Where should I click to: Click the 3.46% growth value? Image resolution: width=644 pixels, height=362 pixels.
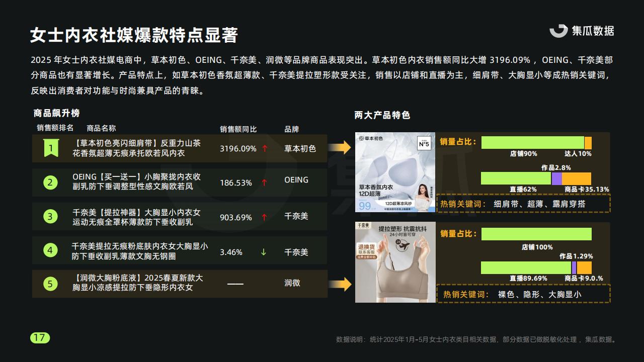[231, 252]
